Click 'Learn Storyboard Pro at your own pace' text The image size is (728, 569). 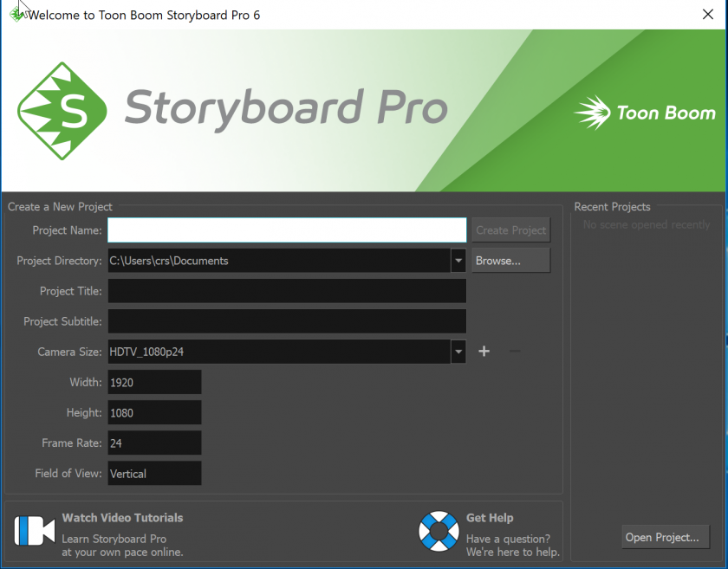click(122, 546)
